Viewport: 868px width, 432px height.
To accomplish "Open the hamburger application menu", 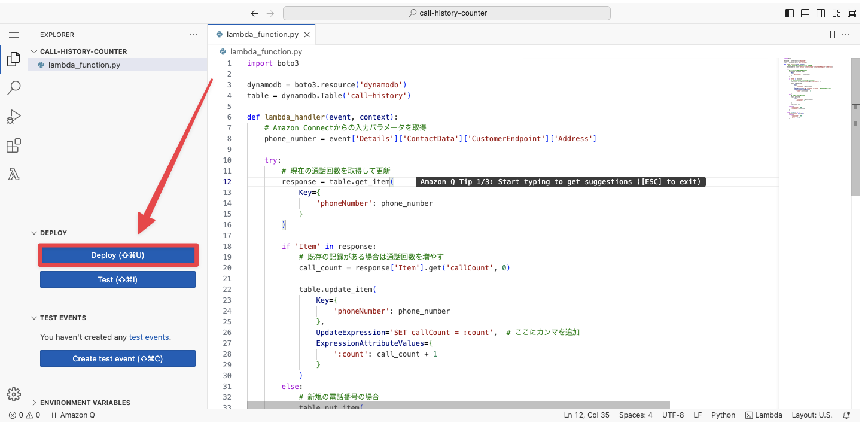I will tap(14, 35).
